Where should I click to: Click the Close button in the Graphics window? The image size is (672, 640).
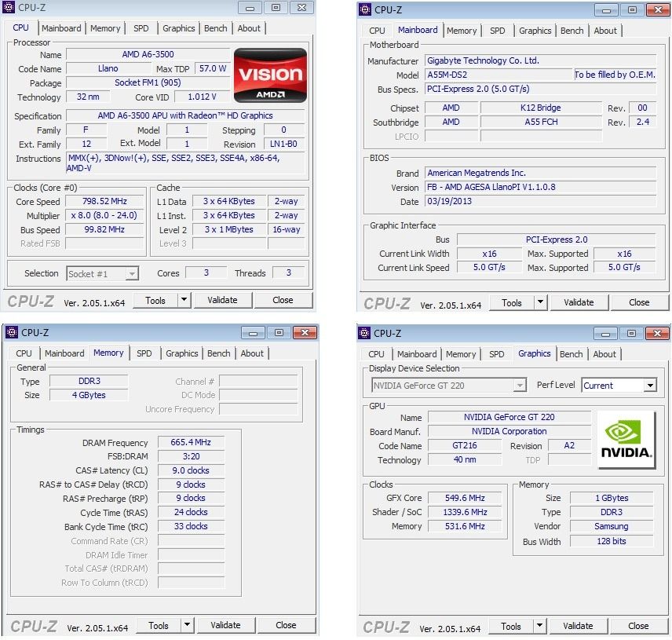point(638,626)
